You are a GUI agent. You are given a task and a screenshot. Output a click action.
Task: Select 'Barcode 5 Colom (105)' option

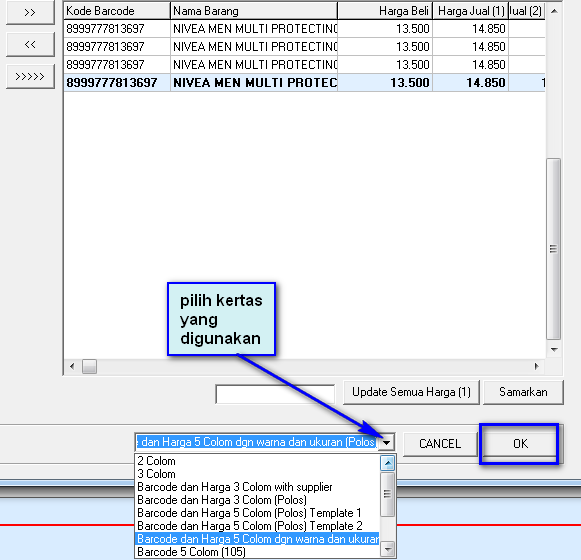258,552
